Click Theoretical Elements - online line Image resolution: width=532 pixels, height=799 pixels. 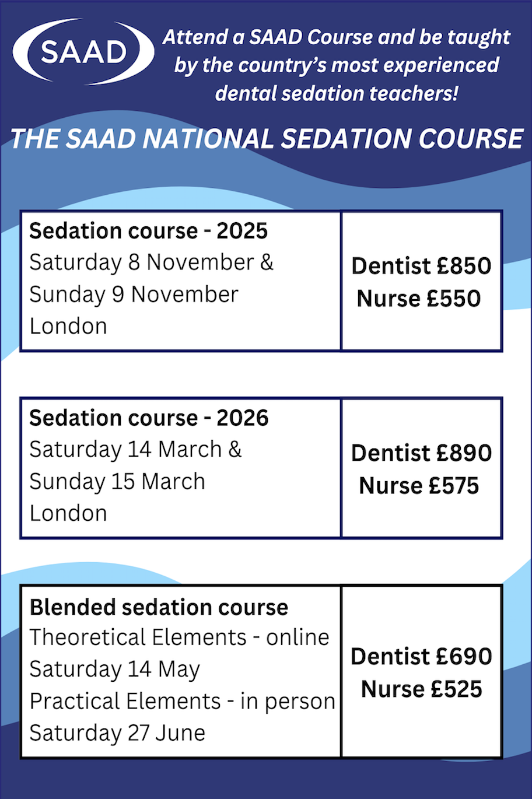pos(180,637)
